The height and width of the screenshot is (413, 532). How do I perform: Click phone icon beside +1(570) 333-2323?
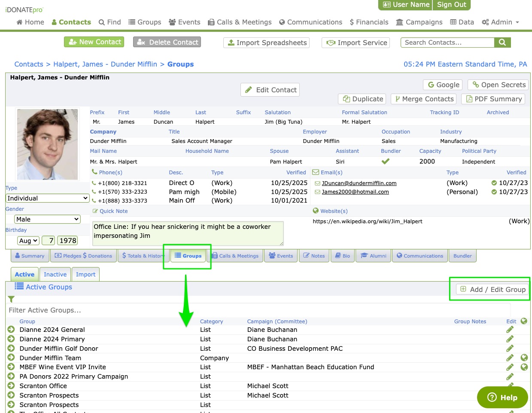94,191
